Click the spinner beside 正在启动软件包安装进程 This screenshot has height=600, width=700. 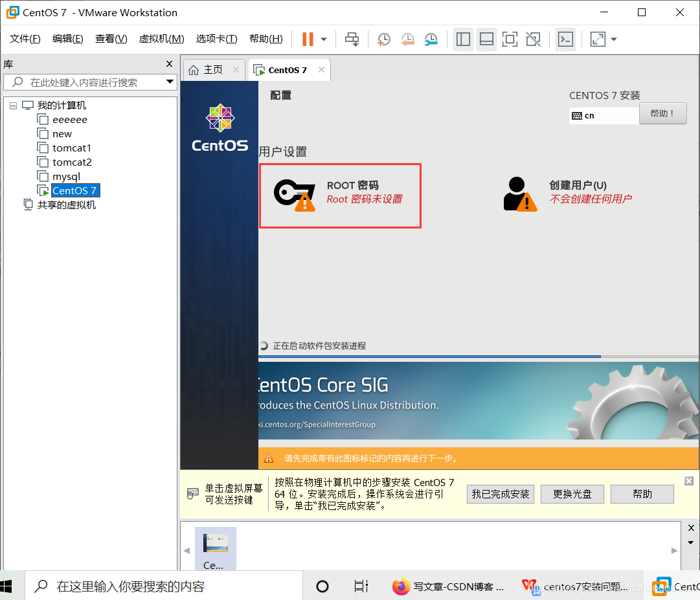[x=264, y=346]
